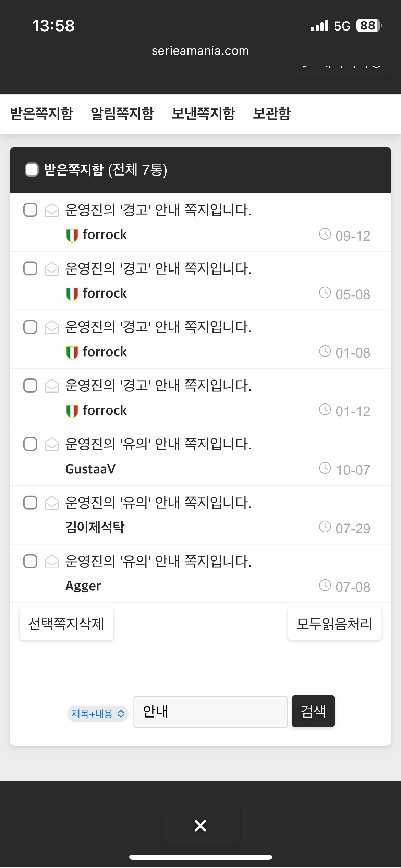Screen dimensions: 401x868
Task: Tap the X close icon at bottom
Action: pos(200,825)
